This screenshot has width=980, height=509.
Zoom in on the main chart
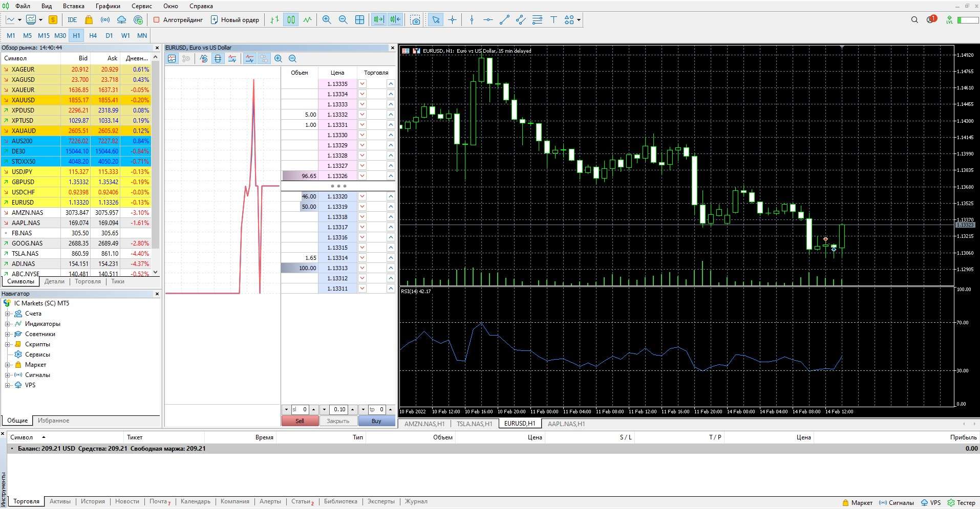pyautogui.click(x=327, y=20)
